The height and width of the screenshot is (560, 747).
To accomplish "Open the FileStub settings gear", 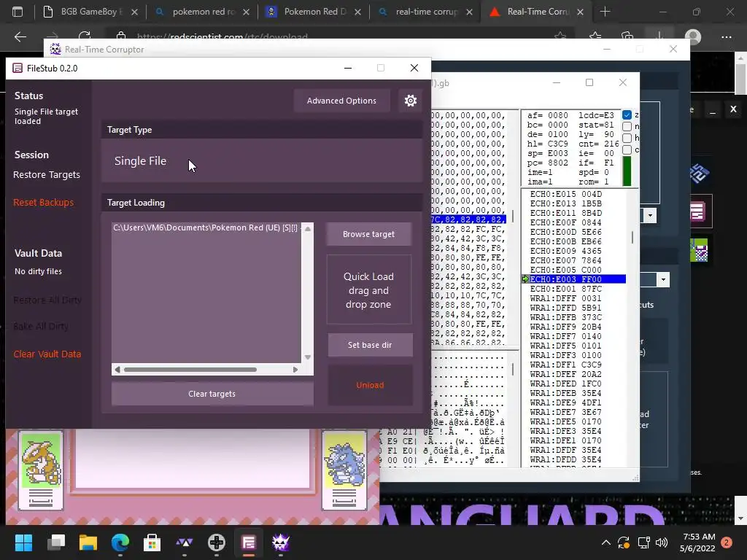I will [x=410, y=101].
